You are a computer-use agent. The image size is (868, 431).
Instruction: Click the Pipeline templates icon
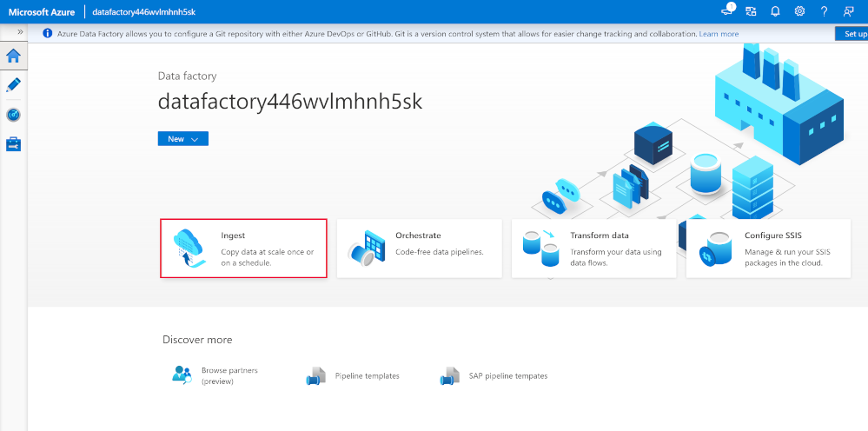(315, 376)
